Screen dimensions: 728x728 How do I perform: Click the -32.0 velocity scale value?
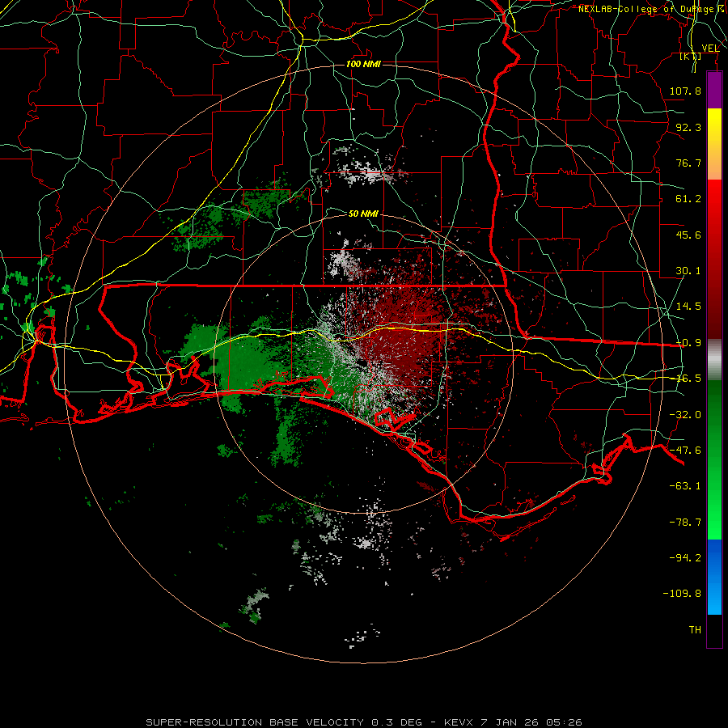click(x=685, y=415)
